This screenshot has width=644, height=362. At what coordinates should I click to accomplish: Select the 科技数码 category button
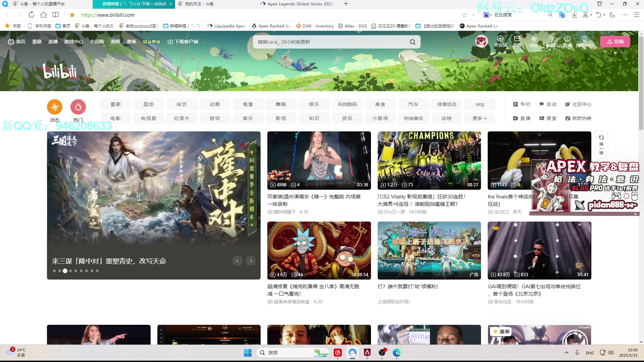click(x=347, y=104)
